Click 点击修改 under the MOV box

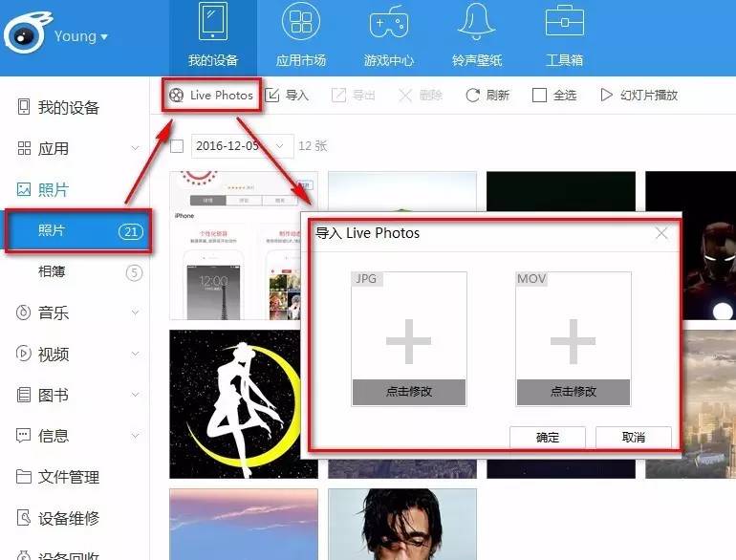click(574, 392)
